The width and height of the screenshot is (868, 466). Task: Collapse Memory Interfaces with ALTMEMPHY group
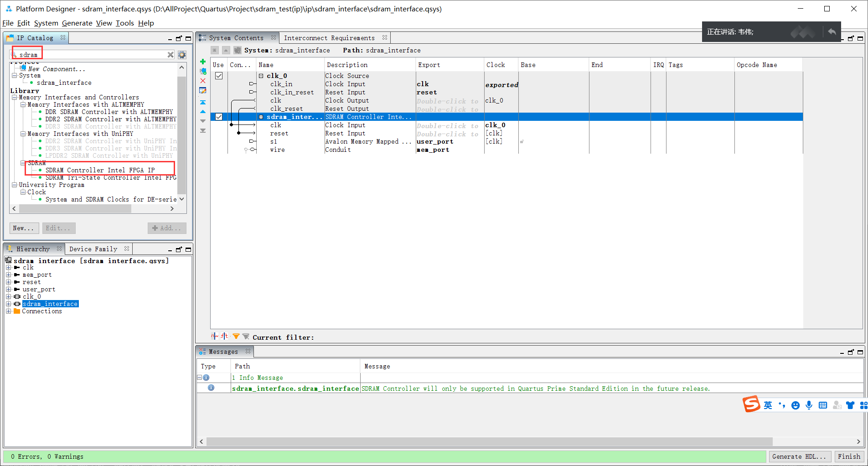tap(23, 104)
